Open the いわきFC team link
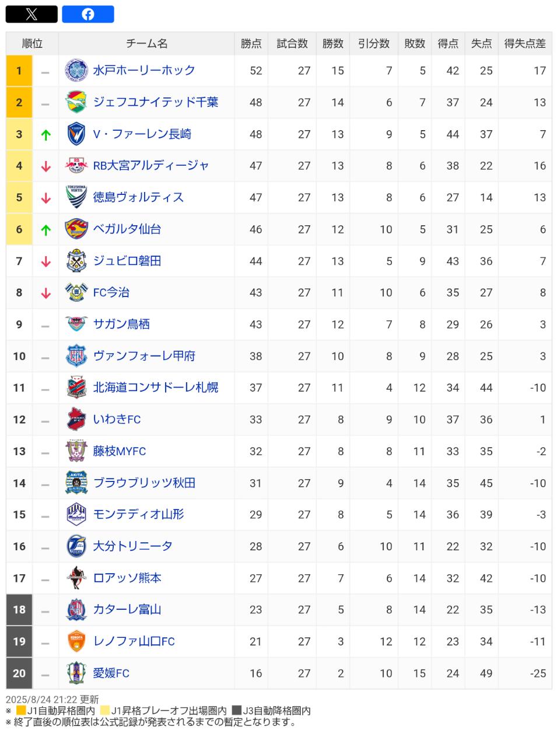560x747 pixels. pyautogui.click(x=117, y=420)
